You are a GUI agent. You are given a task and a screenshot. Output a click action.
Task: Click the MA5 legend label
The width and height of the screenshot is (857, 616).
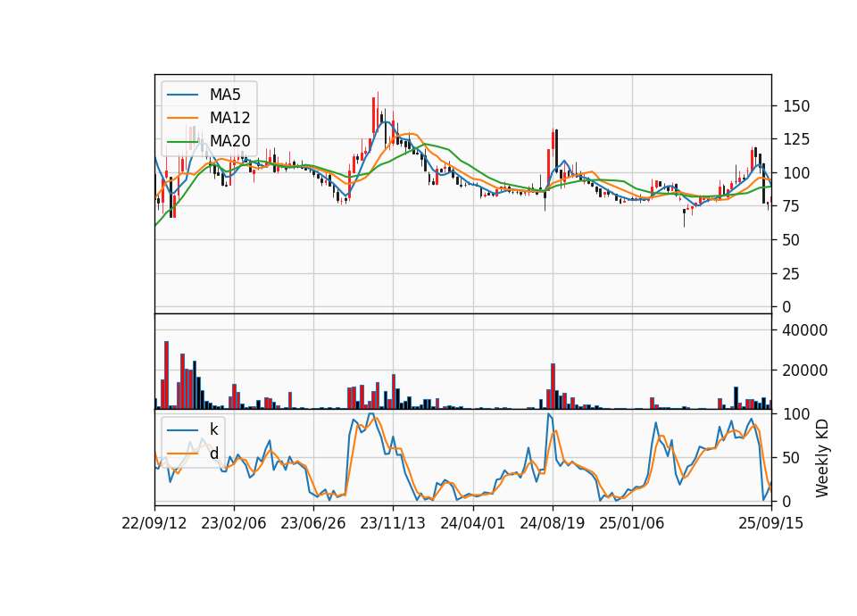225,95
